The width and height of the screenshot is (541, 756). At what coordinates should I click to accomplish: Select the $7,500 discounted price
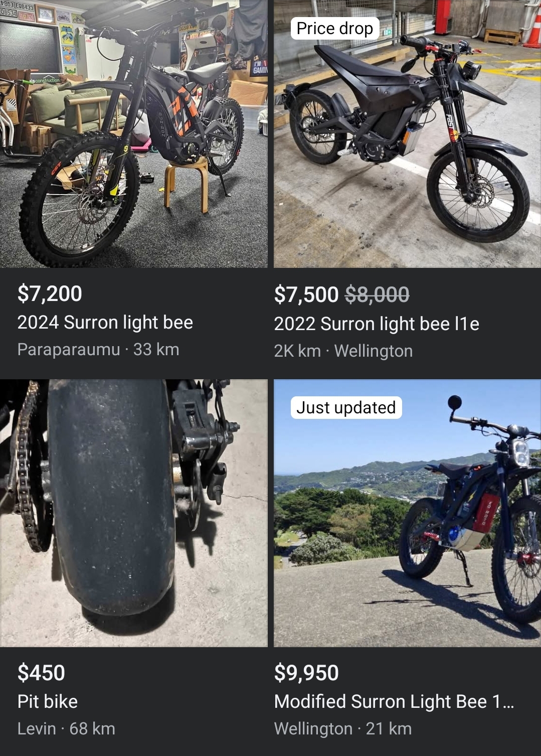point(306,294)
